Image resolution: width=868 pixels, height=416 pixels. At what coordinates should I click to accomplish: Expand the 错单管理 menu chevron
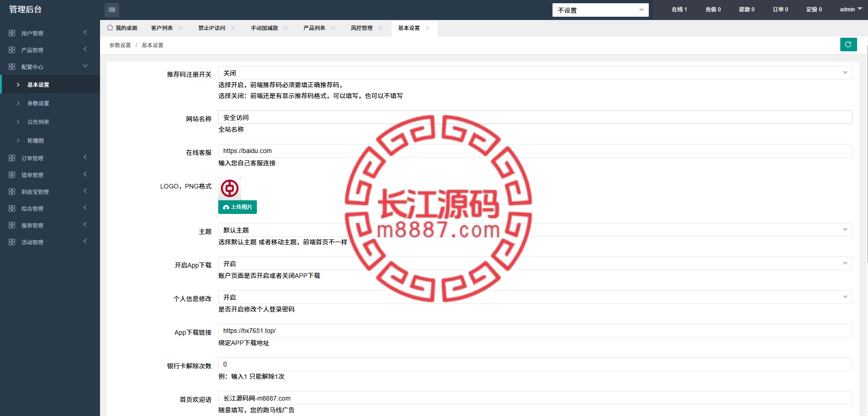pyautogui.click(x=85, y=174)
